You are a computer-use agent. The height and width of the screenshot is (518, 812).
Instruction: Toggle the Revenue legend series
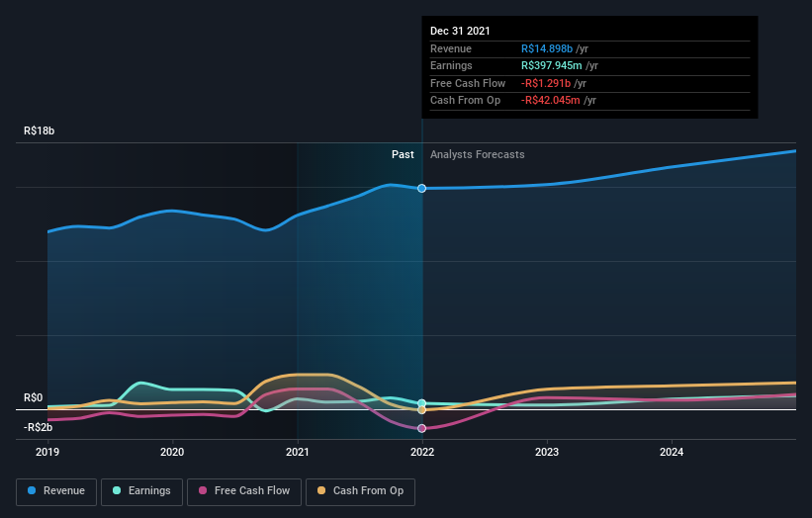pos(56,491)
